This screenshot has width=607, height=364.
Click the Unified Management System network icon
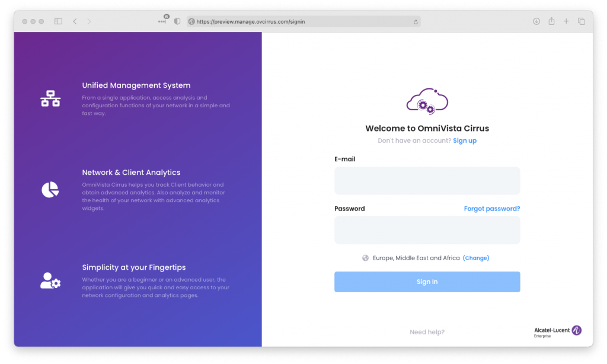point(50,98)
